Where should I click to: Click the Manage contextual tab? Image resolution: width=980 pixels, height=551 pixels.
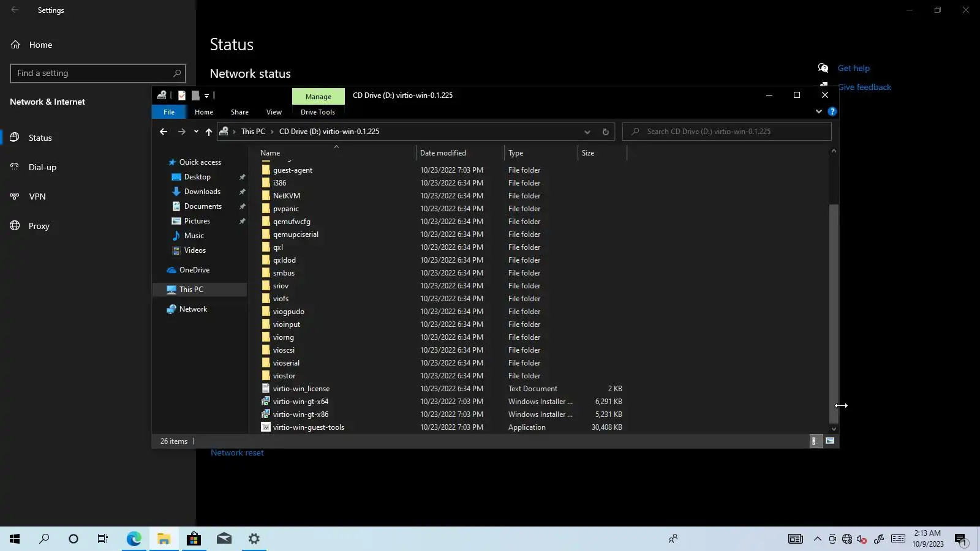318,97
